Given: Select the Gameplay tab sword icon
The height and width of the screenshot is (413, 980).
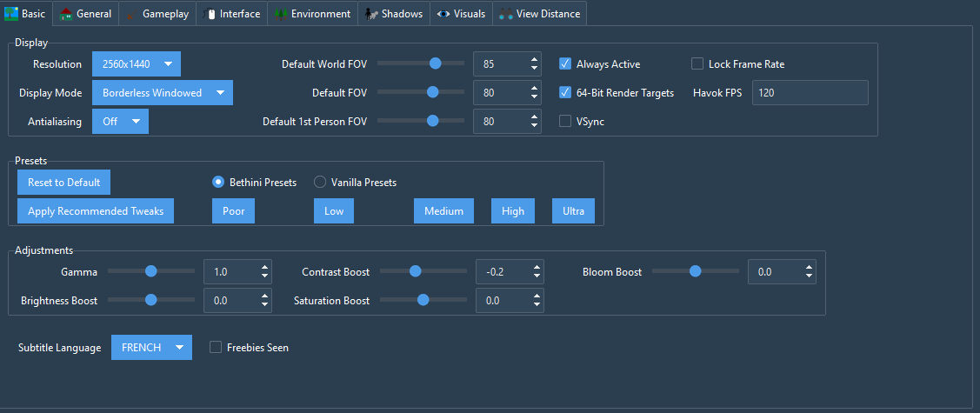Looking at the screenshot, I should point(131,13).
